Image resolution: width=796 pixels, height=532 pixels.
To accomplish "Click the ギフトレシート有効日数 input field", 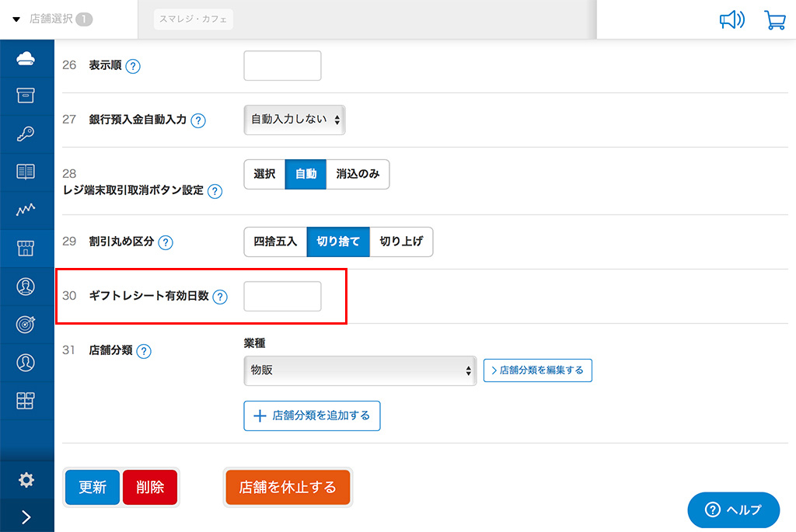I will [282, 296].
